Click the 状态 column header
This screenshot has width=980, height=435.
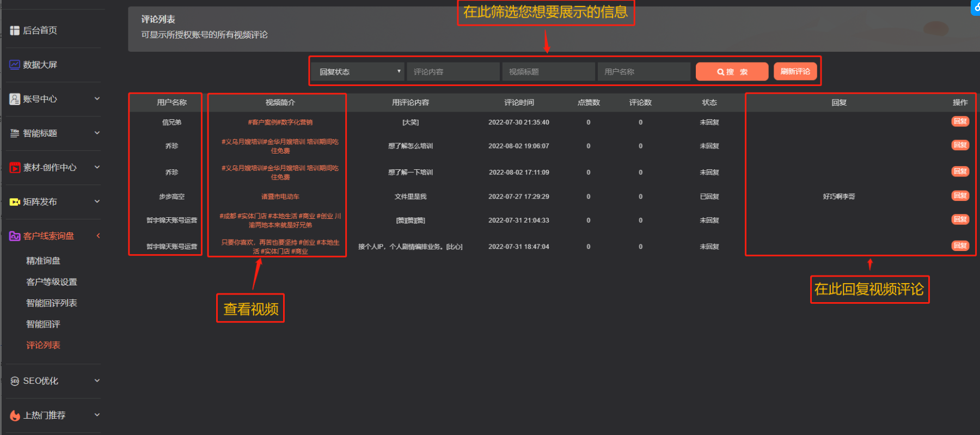tap(709, 102)
